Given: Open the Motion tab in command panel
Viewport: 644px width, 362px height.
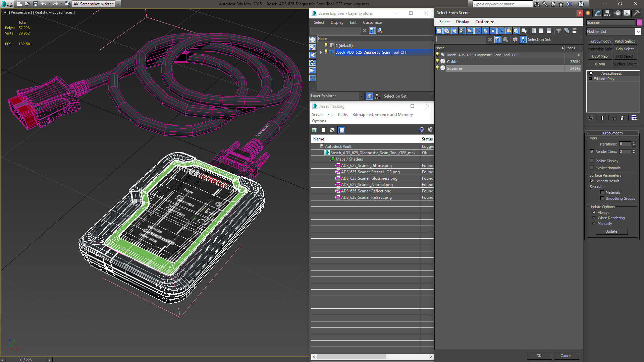Looking at the screenshot, I should (x=617, y=13).
